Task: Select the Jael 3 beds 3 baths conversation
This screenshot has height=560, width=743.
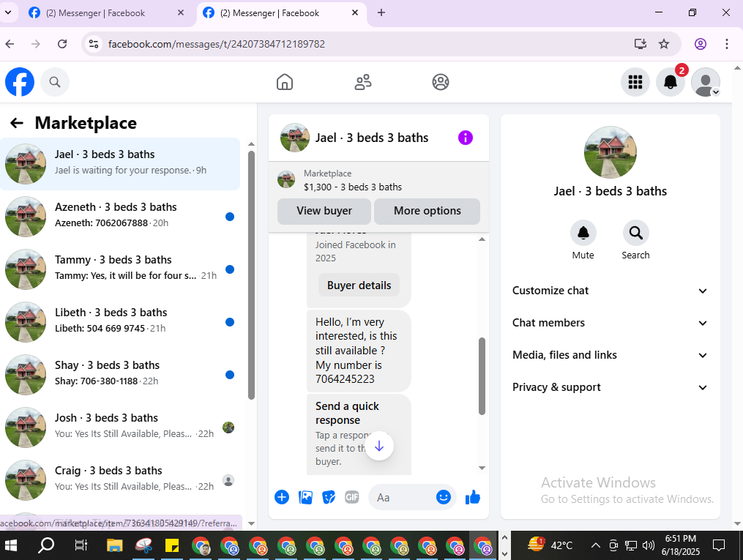Action: point(120,164)
